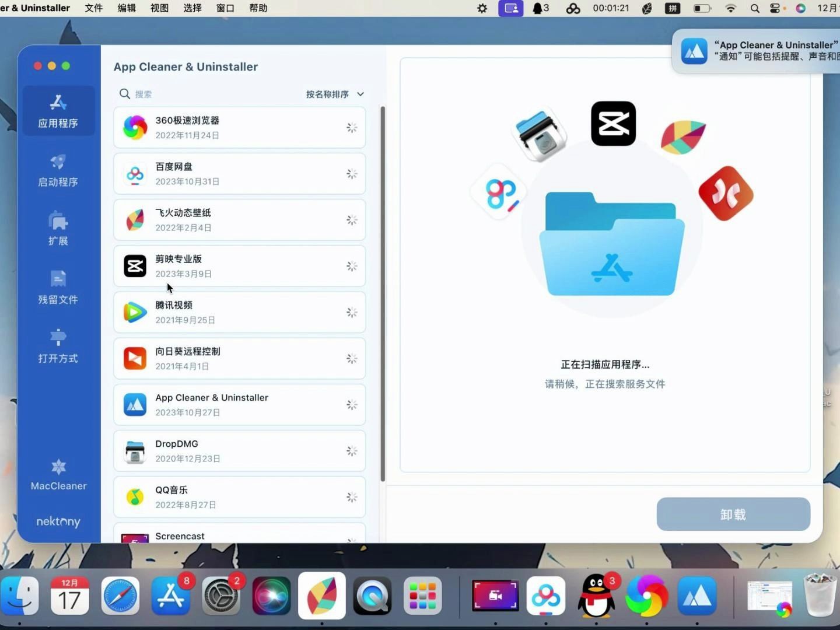
Task: Select the 向日葵远程控制 app icon in list
Action: pos(135,358)
